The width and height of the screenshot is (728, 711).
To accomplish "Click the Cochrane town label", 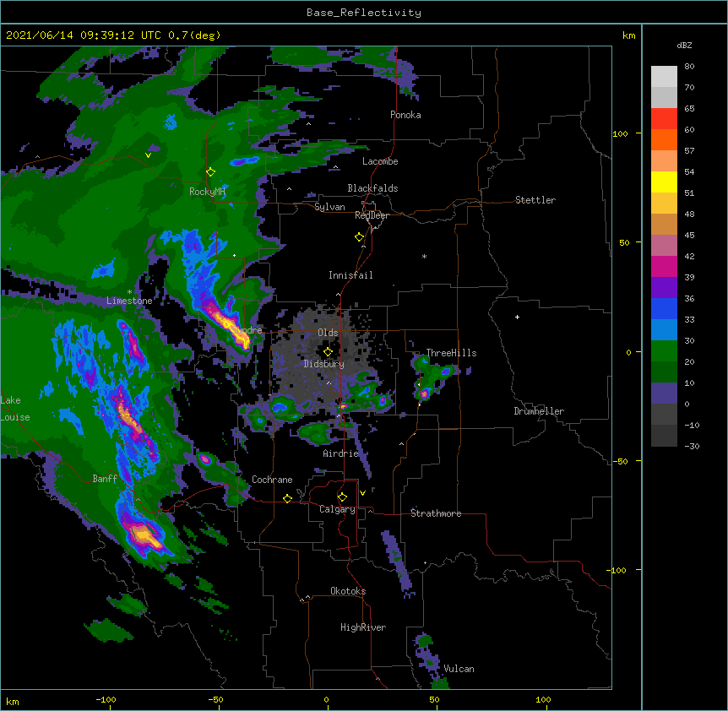I will click(272, 480).
